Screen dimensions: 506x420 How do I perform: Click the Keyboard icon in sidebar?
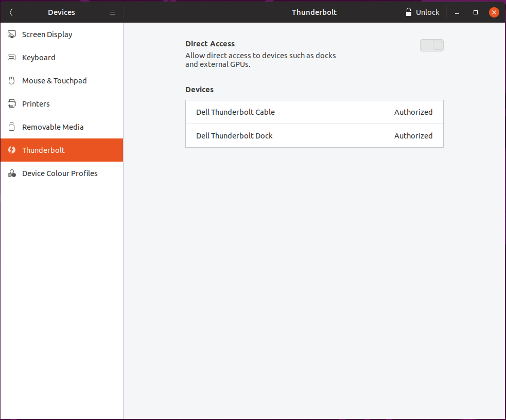(x=12, y=58)
